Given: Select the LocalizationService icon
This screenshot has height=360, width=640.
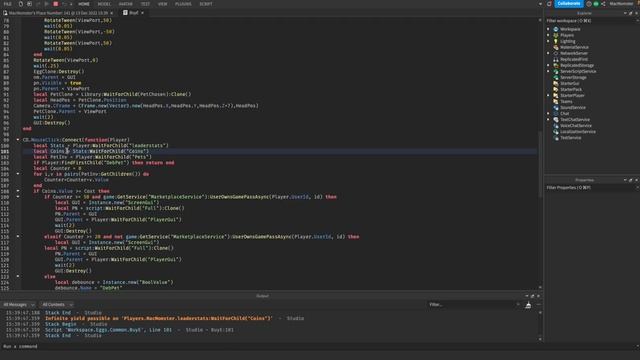Looking at the screenshot, I should point(556,132).
